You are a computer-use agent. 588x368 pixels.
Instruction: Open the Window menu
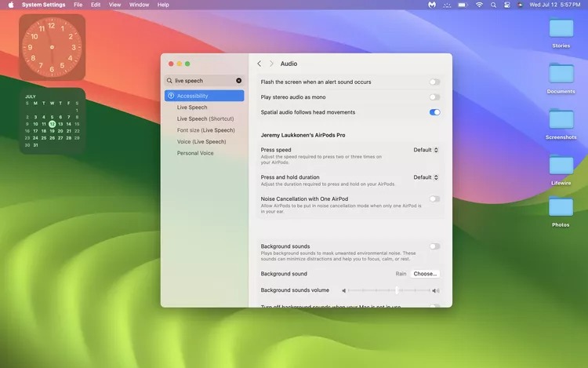139,5
